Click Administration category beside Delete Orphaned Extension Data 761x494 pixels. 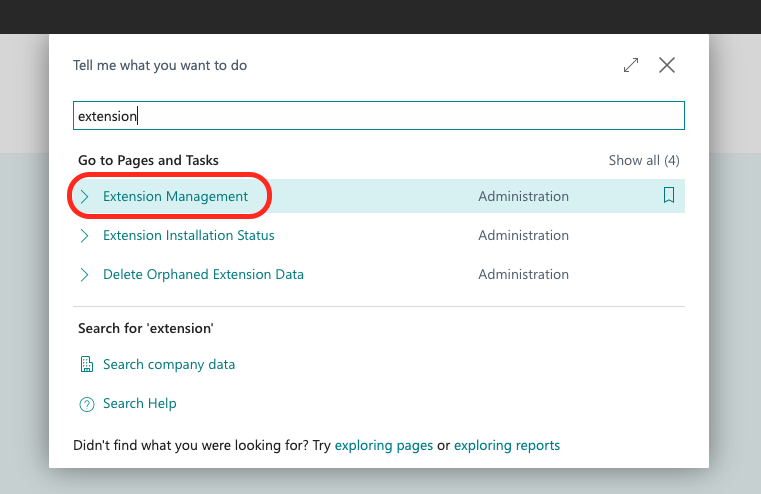coord(523,275)
